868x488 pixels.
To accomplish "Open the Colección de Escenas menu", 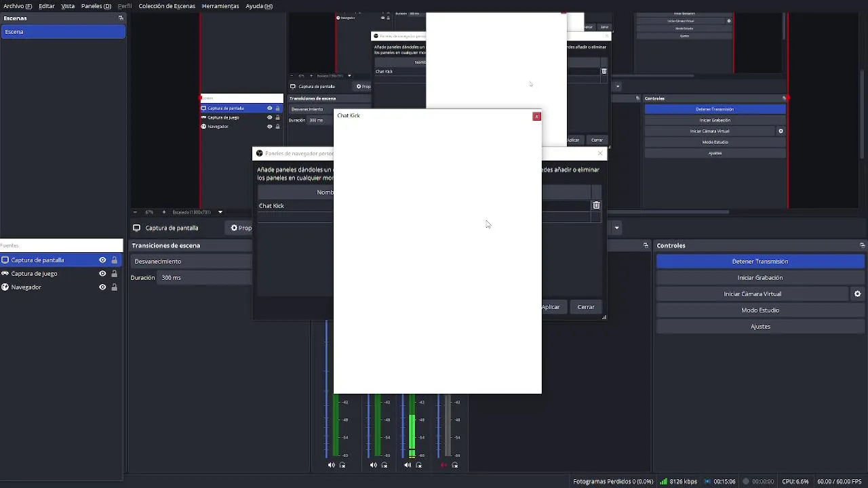I will point(167,6).
